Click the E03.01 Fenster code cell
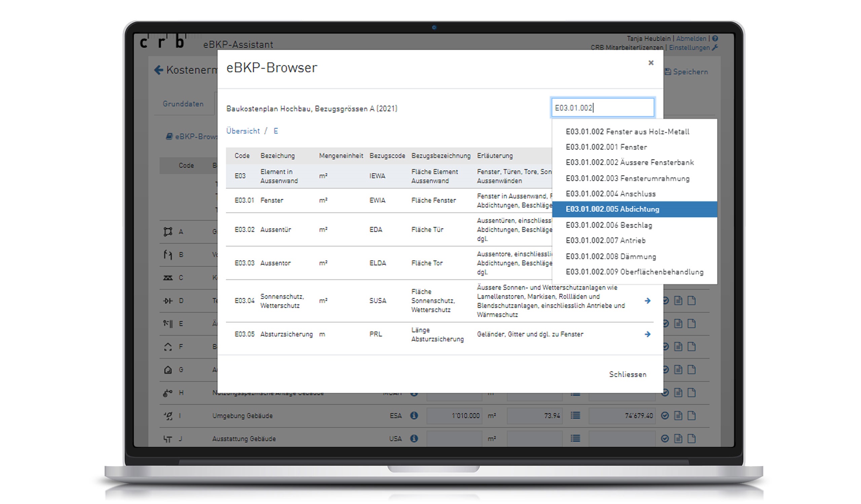861x504 pixels. (x=244, y=200)
